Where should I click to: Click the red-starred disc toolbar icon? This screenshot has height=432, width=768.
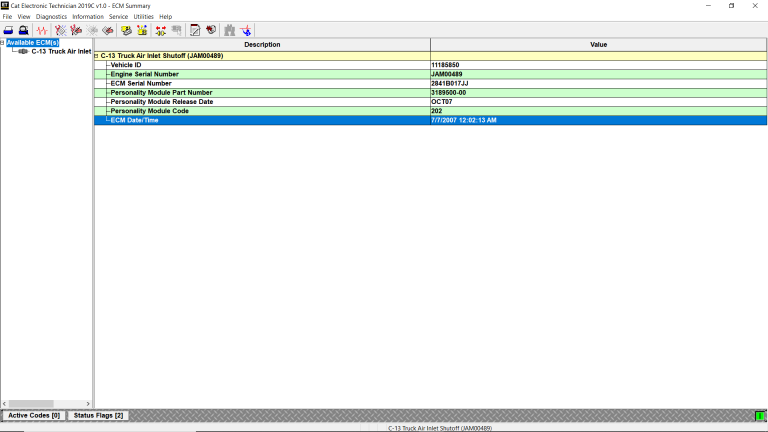tap(211, 30)
